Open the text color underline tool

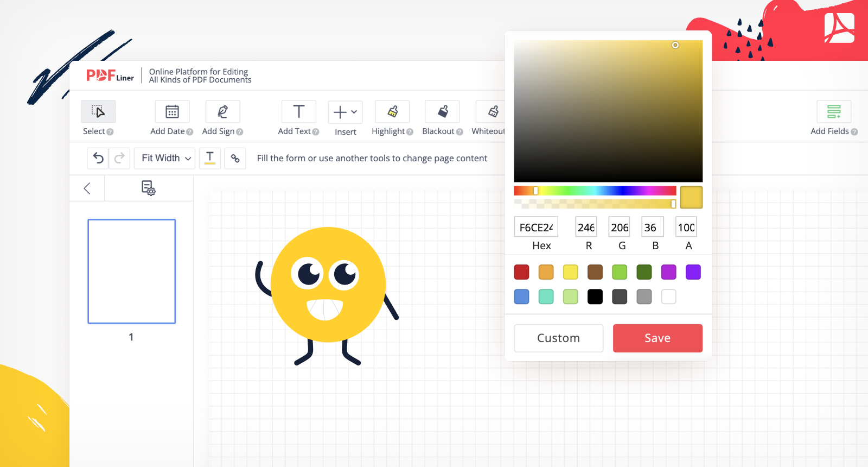point(210,158)
